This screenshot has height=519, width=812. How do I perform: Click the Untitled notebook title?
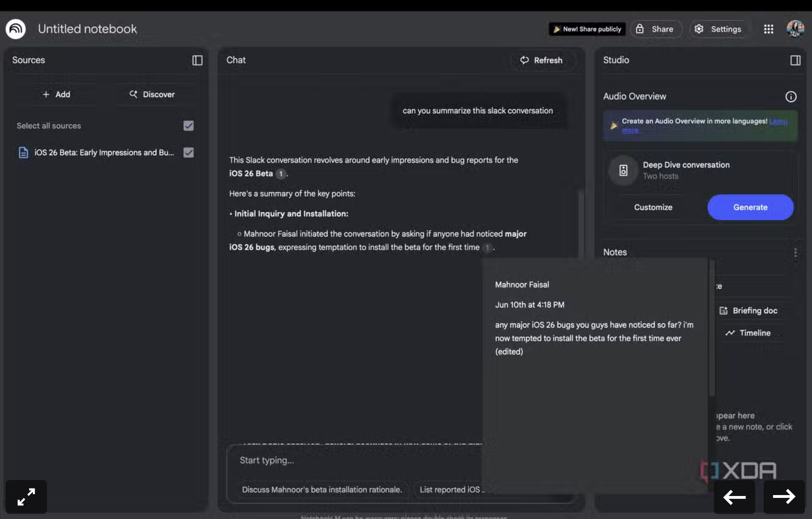pos(87,29)
